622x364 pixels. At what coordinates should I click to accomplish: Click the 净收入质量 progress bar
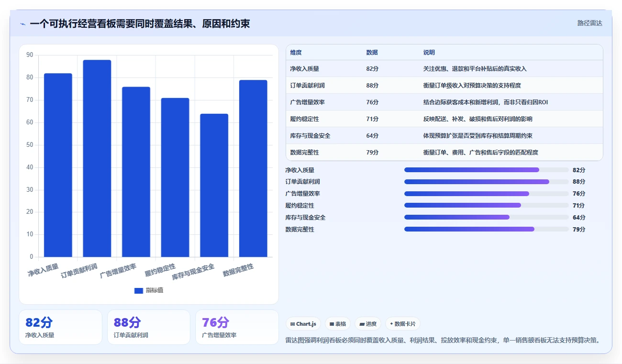click(x=487, y=170)
